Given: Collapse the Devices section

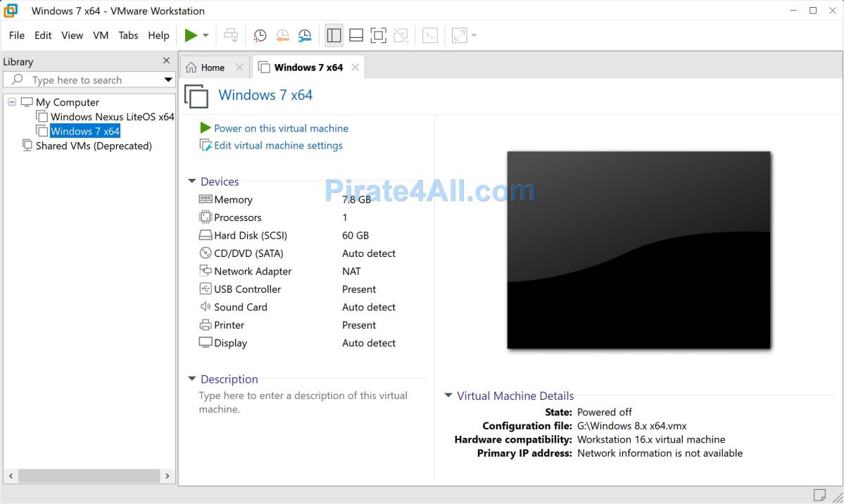Looking at the screenshot, I should (191, 182).
